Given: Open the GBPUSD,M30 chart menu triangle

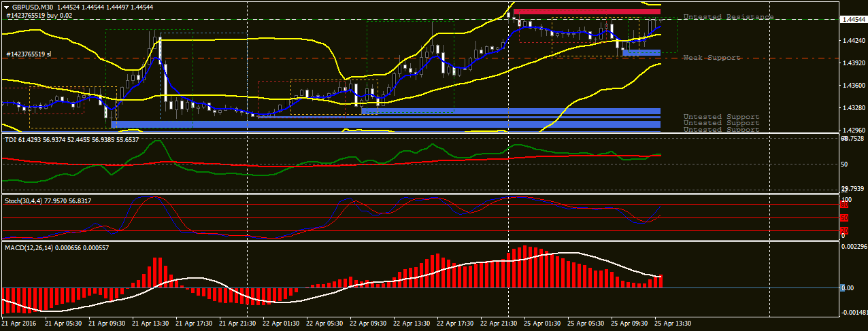Looking at the screenshot, I should coord(6,7).
